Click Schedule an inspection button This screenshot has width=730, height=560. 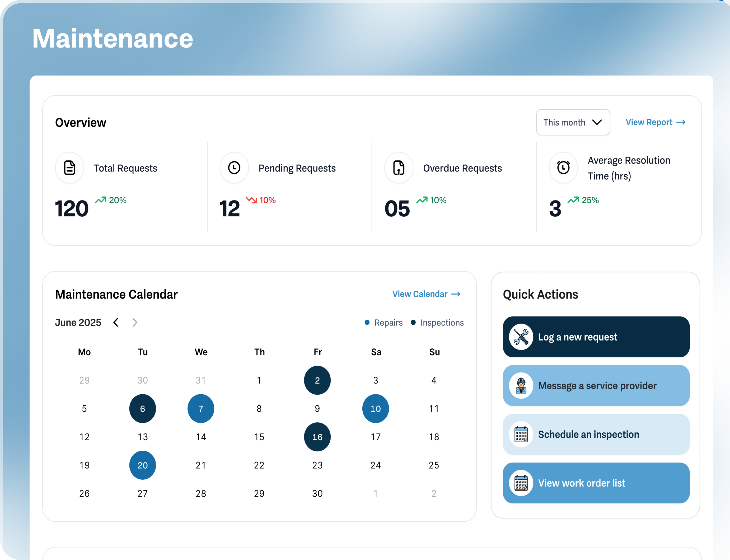coord(596,434)
